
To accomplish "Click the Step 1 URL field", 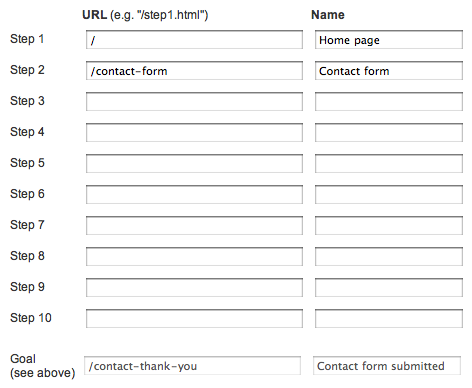I will pyautogui.click(x=194, y=40).
